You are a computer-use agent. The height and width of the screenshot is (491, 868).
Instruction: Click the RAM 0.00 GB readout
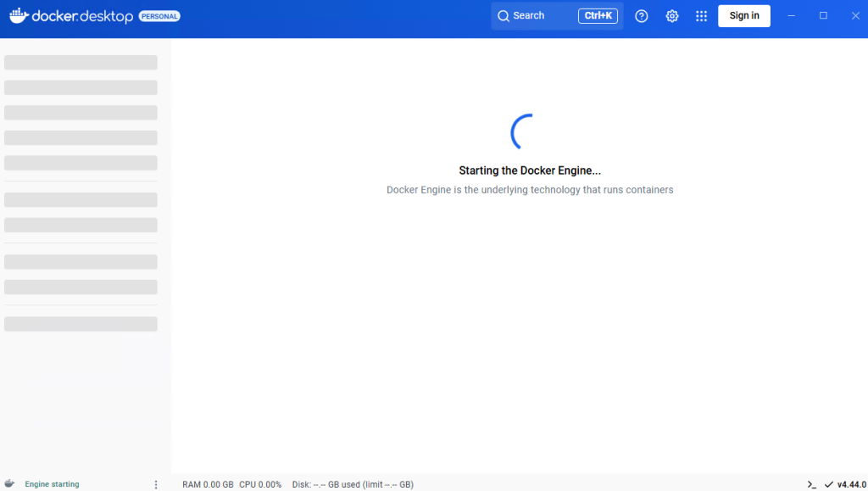pyautogui.click(x=209, y=484)
